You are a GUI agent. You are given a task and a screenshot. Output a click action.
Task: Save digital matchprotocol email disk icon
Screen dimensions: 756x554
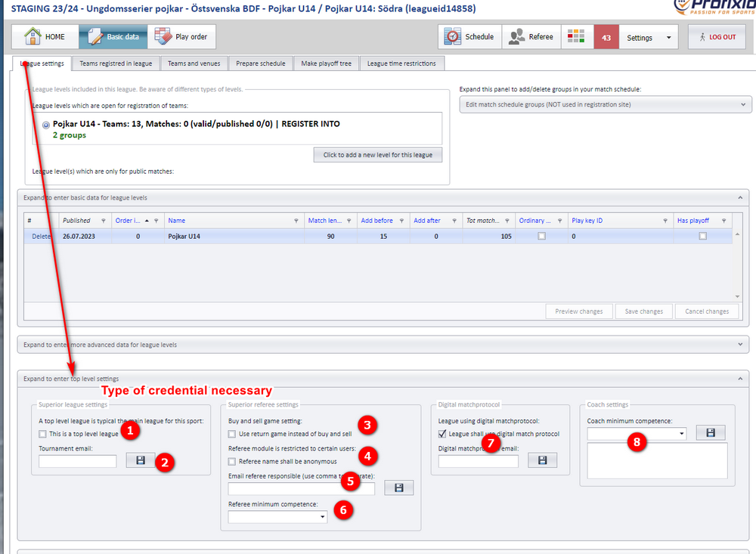coord(542,460)
